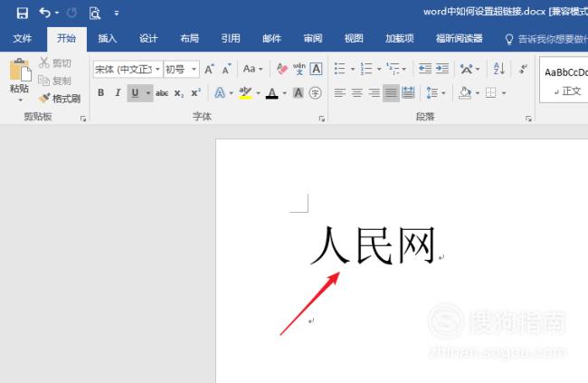Image resolution: width=588 pixels, height=383 pixels.
Task: Align text right
Action: [374, 92]
